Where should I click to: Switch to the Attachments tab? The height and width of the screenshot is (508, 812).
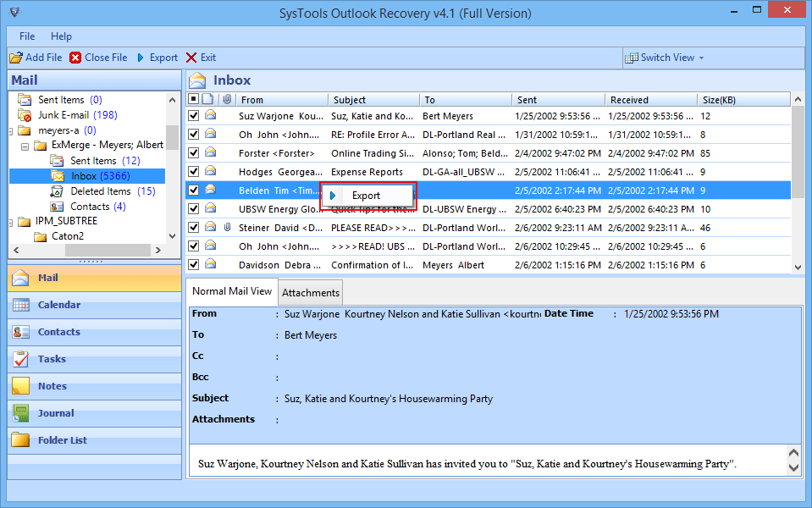pyautogui.click(x=311, y=293)
